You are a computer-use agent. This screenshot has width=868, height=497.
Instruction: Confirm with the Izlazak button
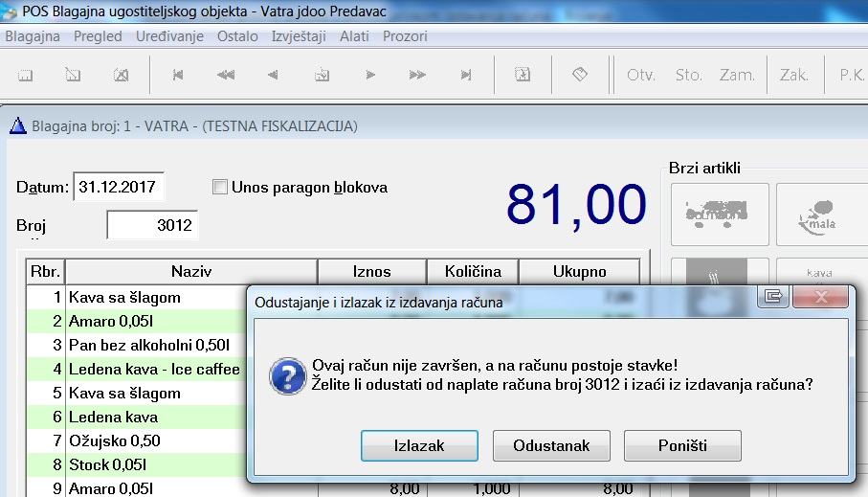[419, 445]
